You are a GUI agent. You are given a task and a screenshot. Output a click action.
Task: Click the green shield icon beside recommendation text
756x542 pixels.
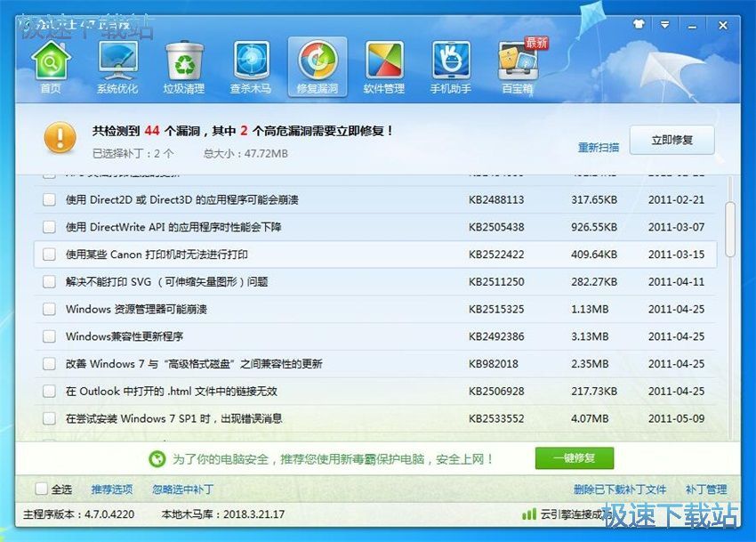pos(157,458)
